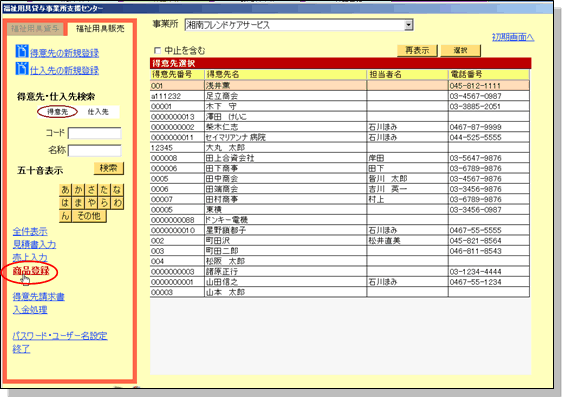
Task: Click the 得意先名 column header
Action: pyautogui.click(x=285, y=75)
